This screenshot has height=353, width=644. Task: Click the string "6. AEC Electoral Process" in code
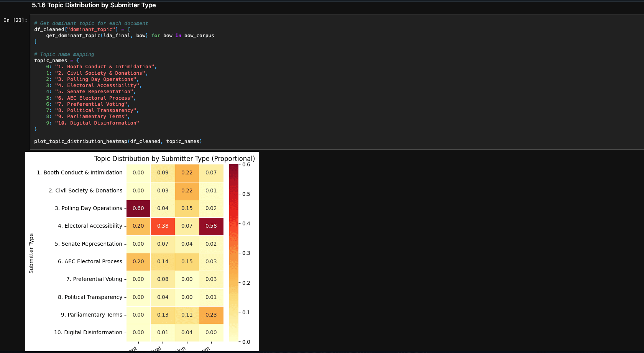94,98
